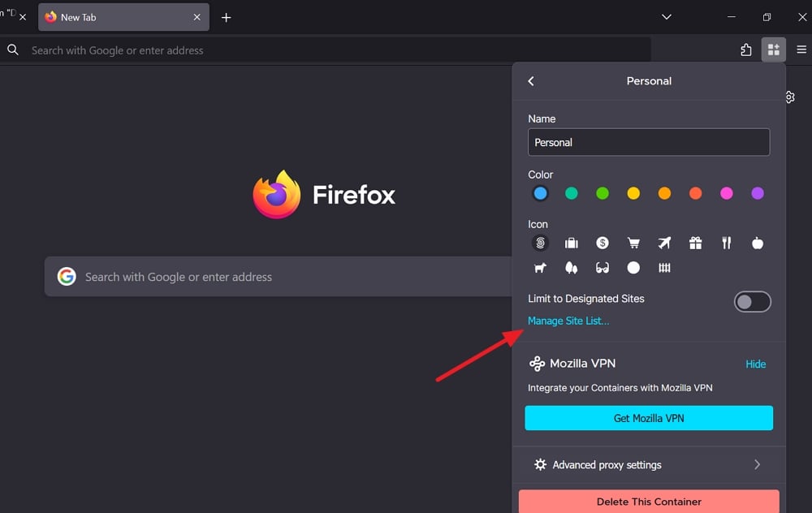The image size is (812, 513).
Task: Click Get Mozilla VPN button
Action: (649, 418)
